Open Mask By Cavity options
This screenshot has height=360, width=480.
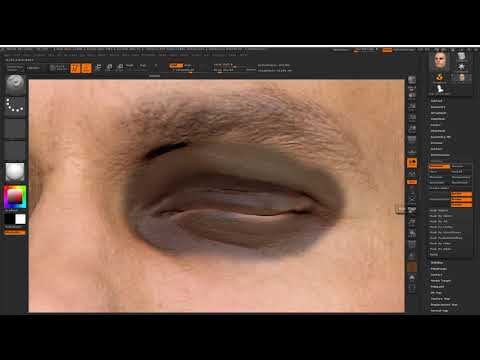(441, 227)
